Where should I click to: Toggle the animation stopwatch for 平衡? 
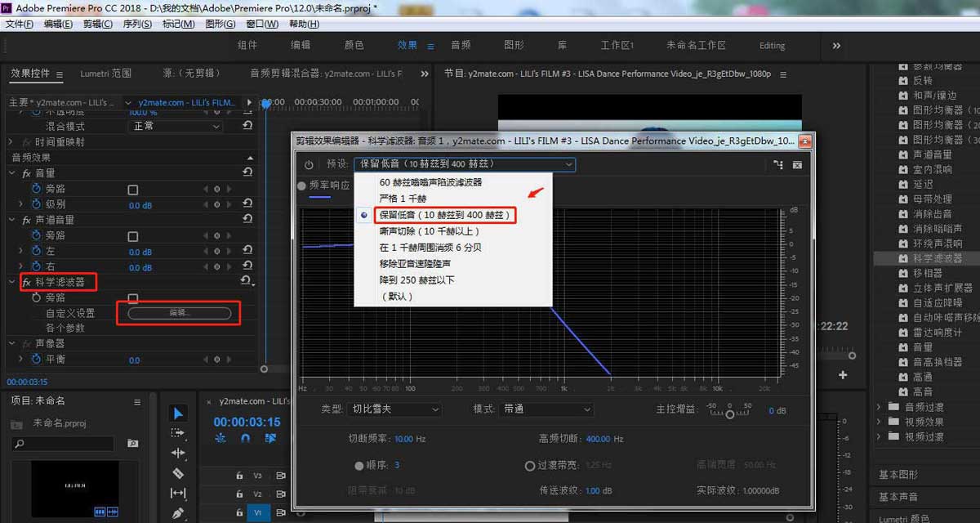(37, 357)
